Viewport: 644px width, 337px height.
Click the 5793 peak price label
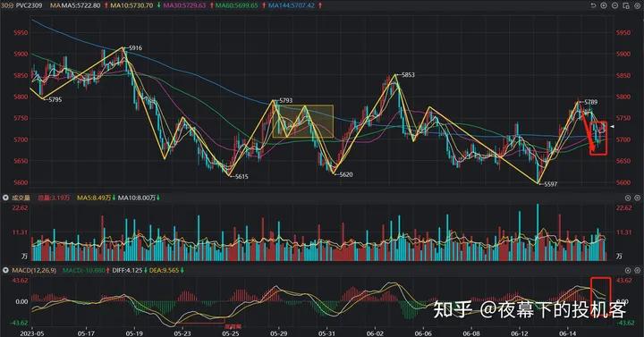click(x=286, y=100)
